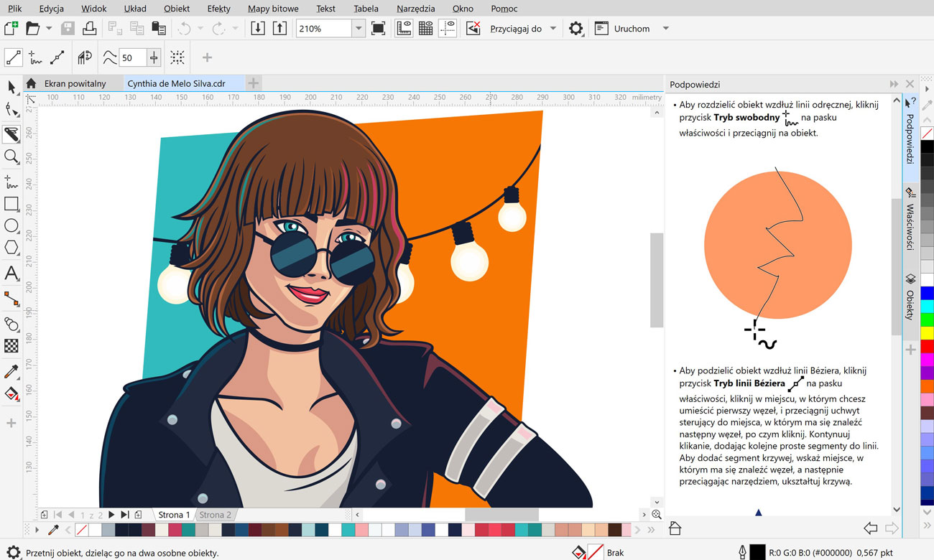Click the horizontal canvas scrollbar thumb
This screenshot has width=934, height=560.
coord(501,515)
